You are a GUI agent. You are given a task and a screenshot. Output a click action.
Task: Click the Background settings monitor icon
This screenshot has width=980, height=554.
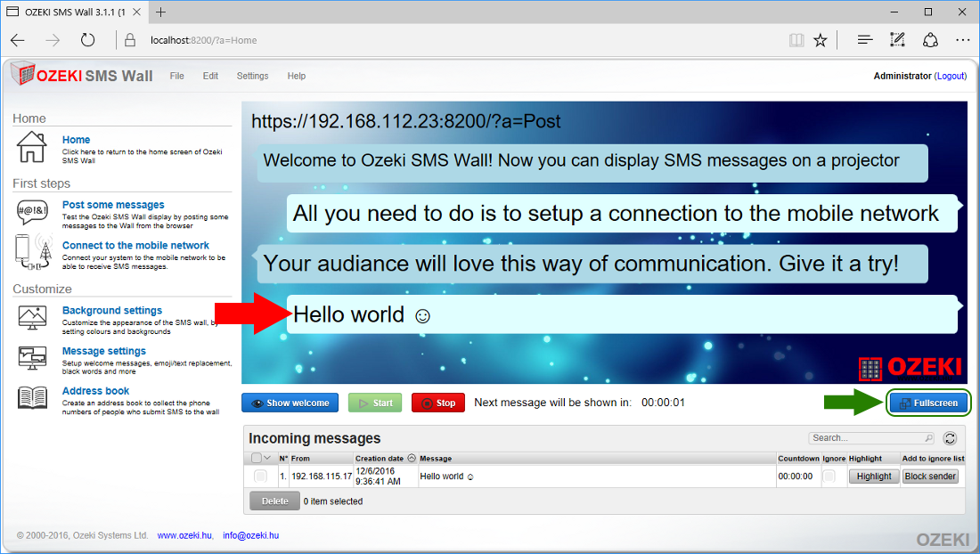[32, 317]
